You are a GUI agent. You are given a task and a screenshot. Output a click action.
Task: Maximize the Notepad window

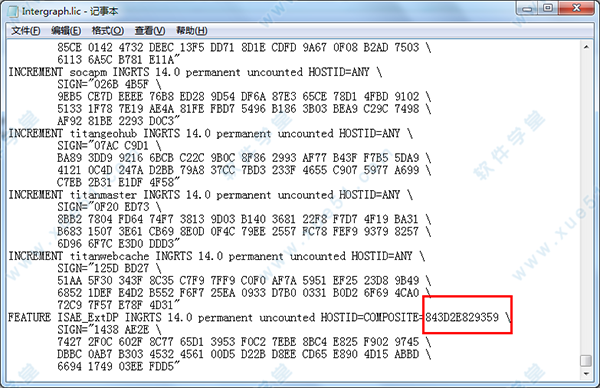click(x=548, y=8)
